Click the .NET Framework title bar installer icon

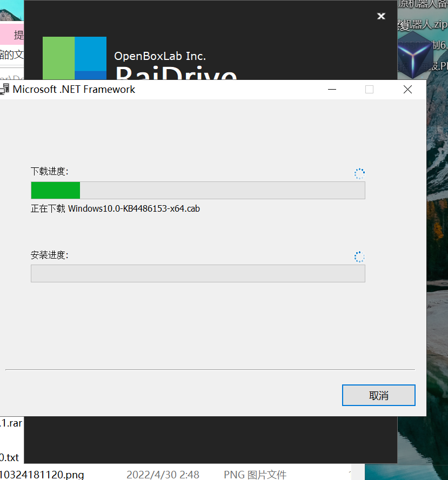pyautogui.click(x=5, y=89)
